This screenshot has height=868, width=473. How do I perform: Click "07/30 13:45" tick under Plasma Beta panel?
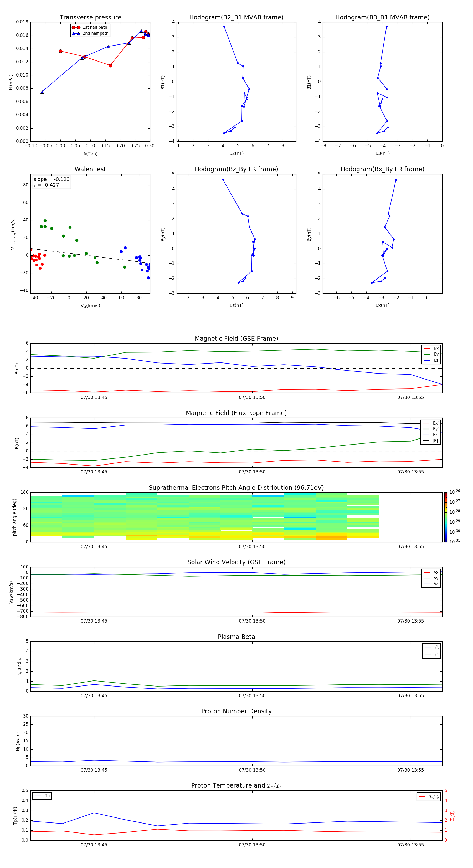coord(94,696)
